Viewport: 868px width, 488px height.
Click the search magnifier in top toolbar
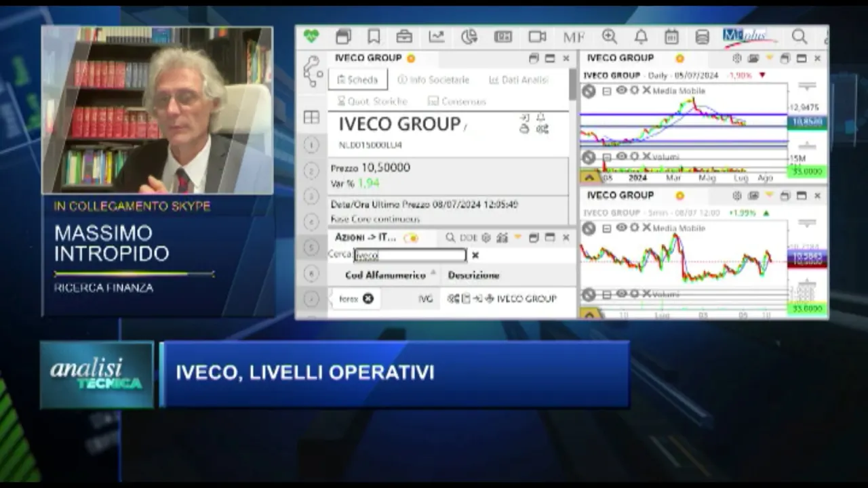coord(800,36)
